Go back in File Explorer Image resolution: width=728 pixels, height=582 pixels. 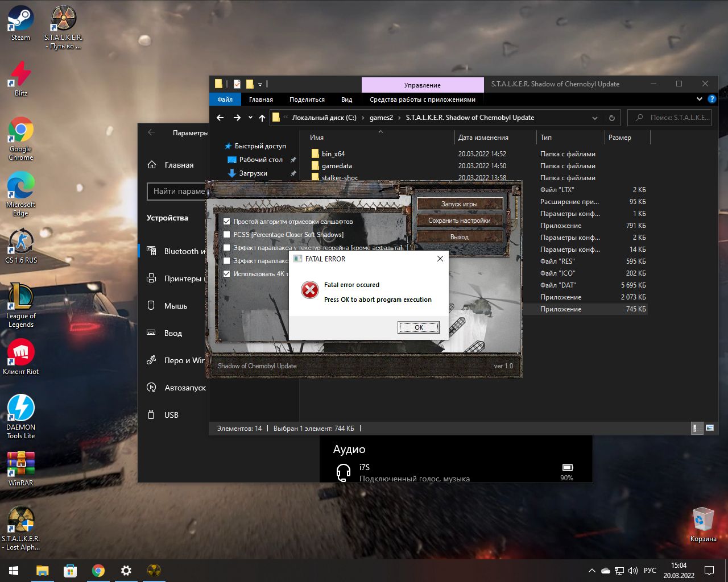[220, 118]
